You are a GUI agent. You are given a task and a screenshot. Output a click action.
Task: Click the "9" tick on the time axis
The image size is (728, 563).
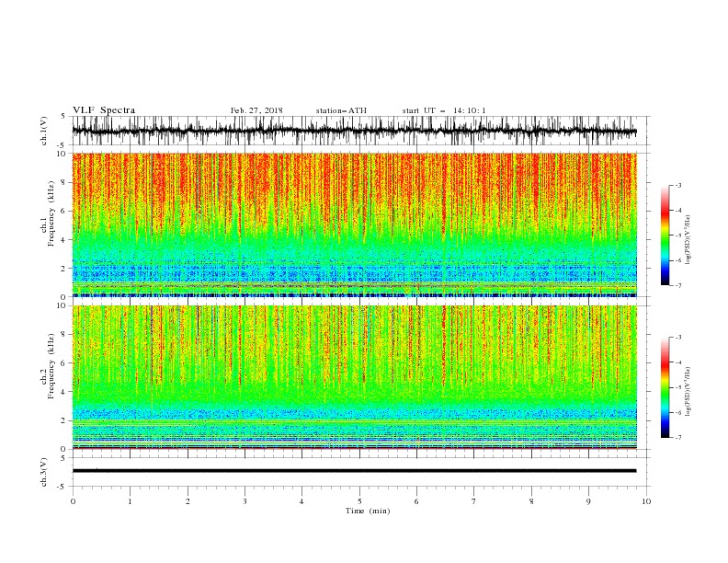pyautogui.click(x=588, y=501)
